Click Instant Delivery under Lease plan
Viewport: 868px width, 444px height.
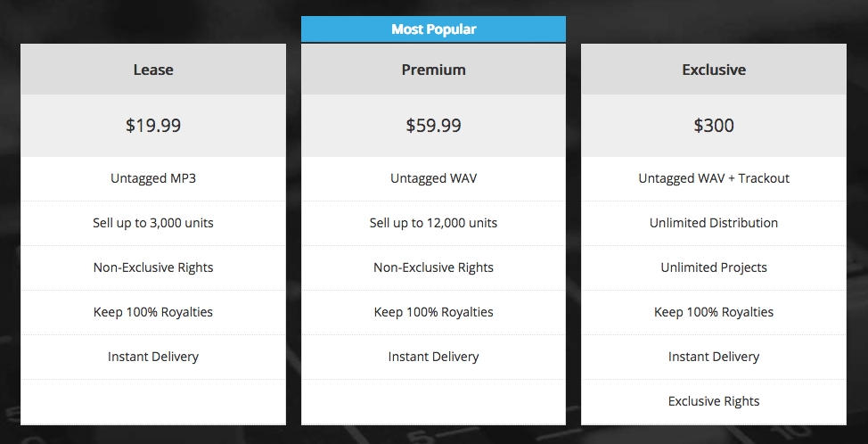pos(153,358)
